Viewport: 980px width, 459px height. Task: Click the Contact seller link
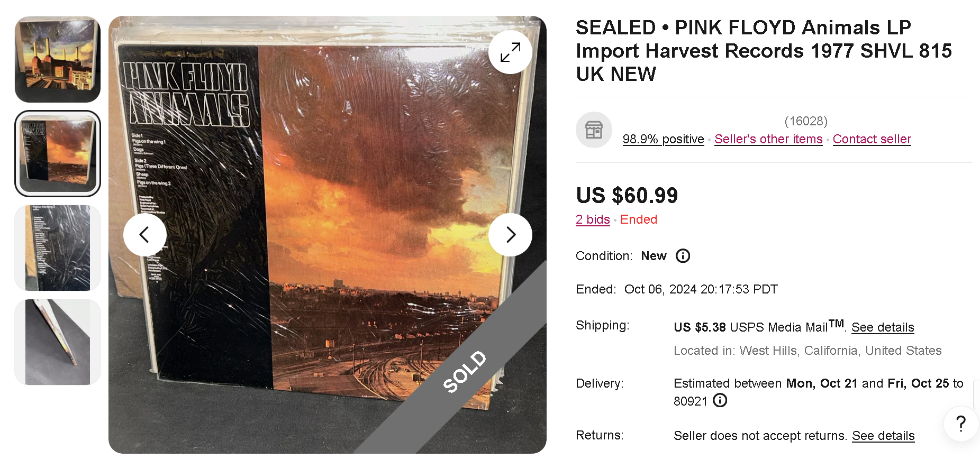tap(872, 139)
